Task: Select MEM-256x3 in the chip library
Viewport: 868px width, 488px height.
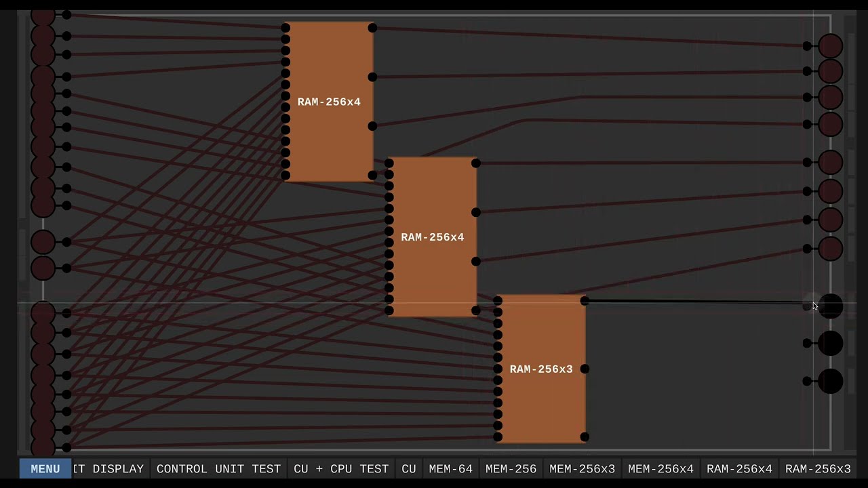Action: [x=583, y=469]
